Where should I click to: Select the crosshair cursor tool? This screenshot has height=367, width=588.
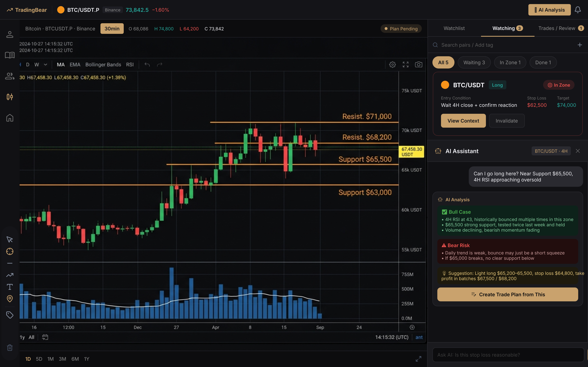coord(10,251)
